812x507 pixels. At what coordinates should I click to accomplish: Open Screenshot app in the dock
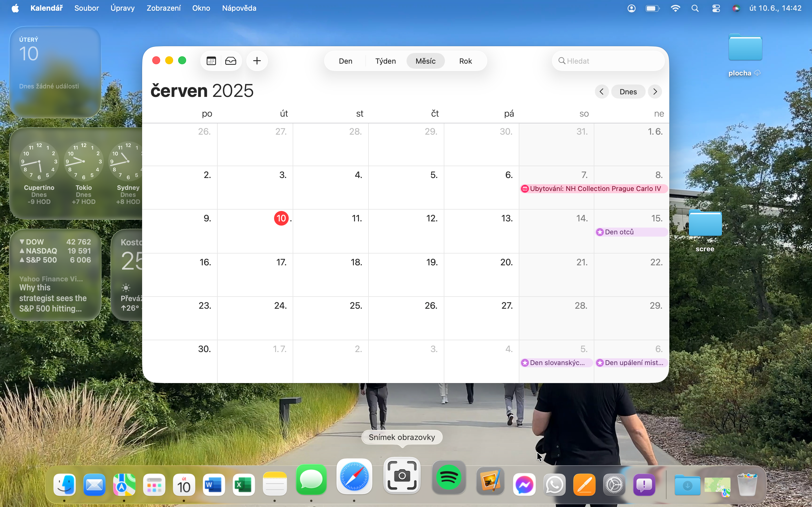(402, 476)
